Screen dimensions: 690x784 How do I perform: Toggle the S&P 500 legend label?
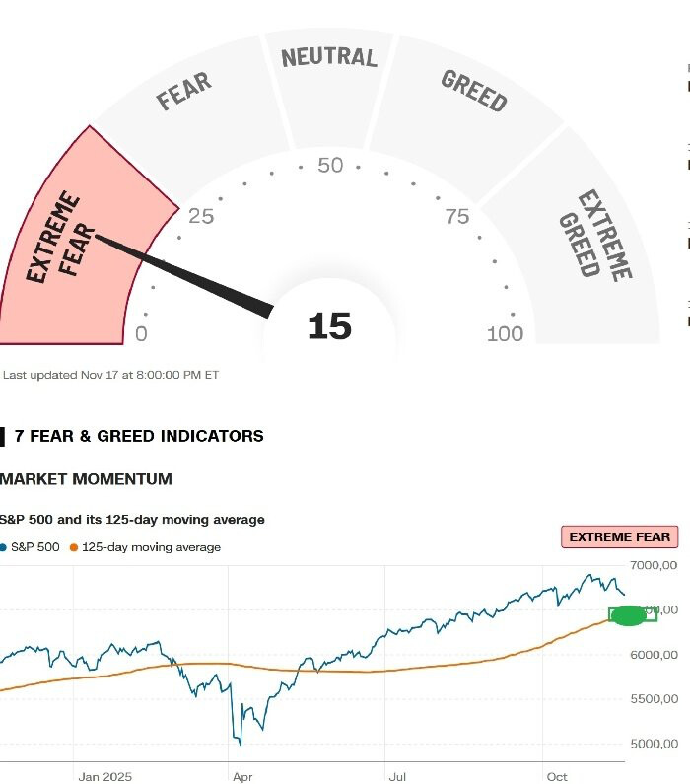click(x=35, y=547)
